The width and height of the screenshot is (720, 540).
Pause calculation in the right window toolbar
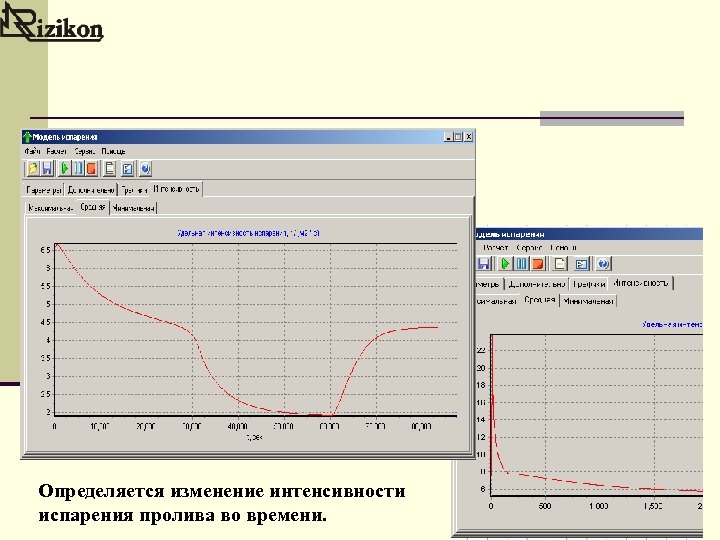click(x=522, y=264)
